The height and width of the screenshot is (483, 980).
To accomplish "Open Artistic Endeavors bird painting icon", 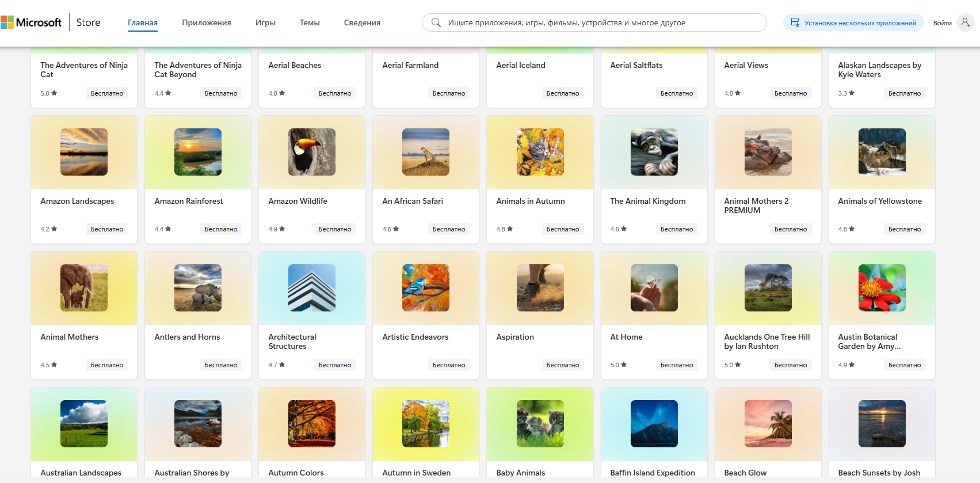I will (426, 288).
